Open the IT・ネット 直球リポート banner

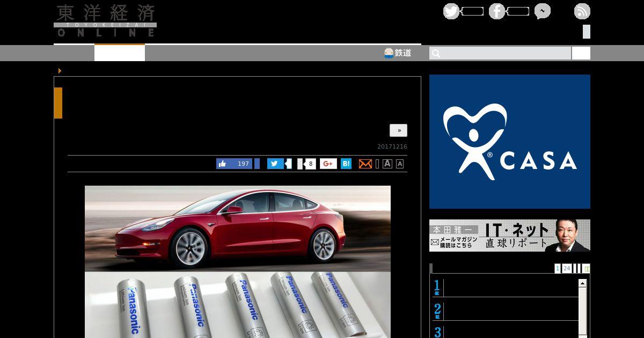click(510, 236)
